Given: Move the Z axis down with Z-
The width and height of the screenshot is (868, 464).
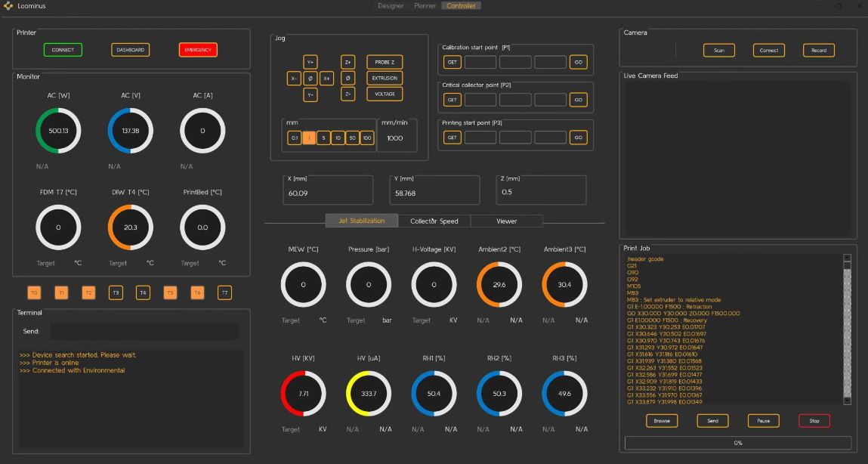Looking at the screenshot, I should click(348, 94).
